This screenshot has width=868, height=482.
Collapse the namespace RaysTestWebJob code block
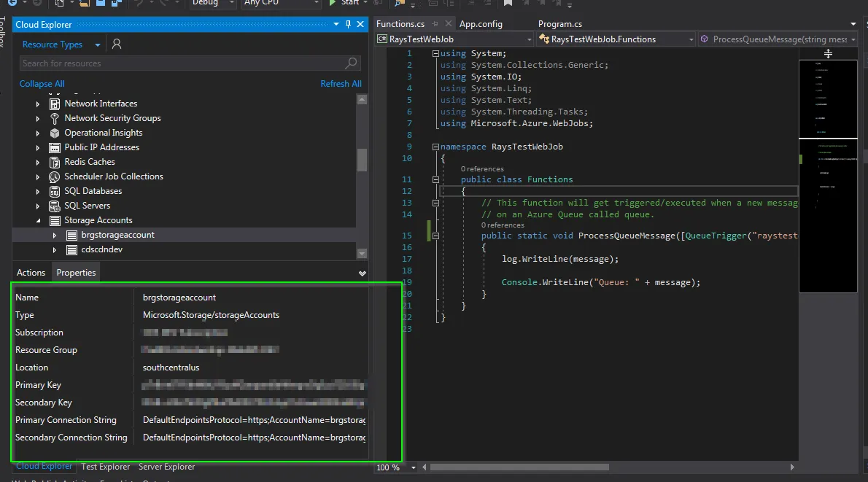click(x=435, y=147)
